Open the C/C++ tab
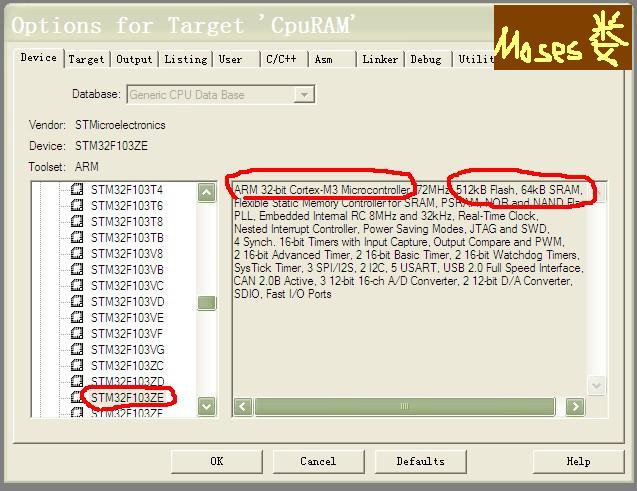This screenshot has height=491, width=637. click(x=284, y=60)
